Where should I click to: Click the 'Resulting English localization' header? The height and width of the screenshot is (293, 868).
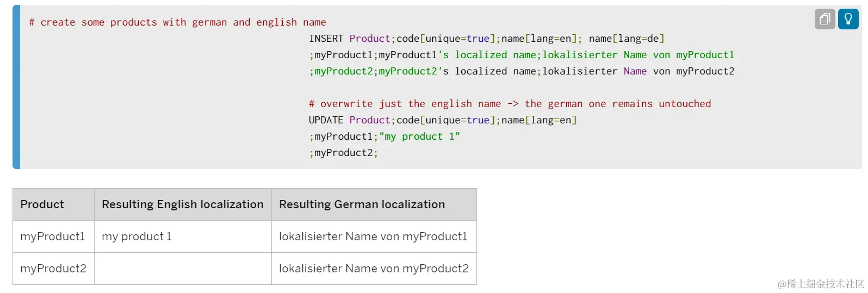183,204
